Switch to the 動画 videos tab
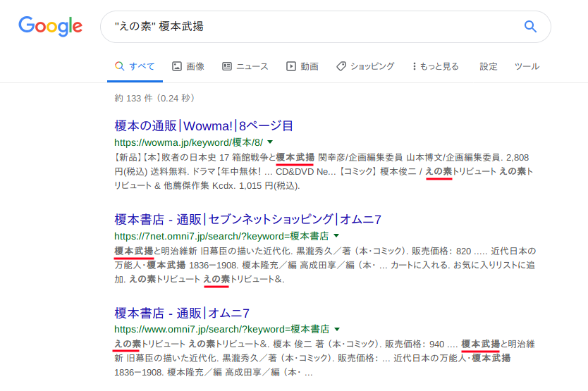Screen dimensions: 588x391 (302, 66)
